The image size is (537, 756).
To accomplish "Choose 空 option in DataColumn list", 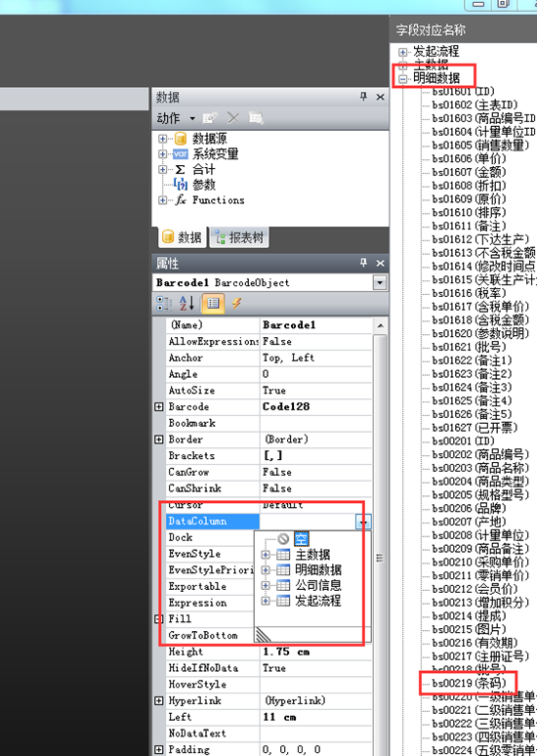I will tap(302, 539).
